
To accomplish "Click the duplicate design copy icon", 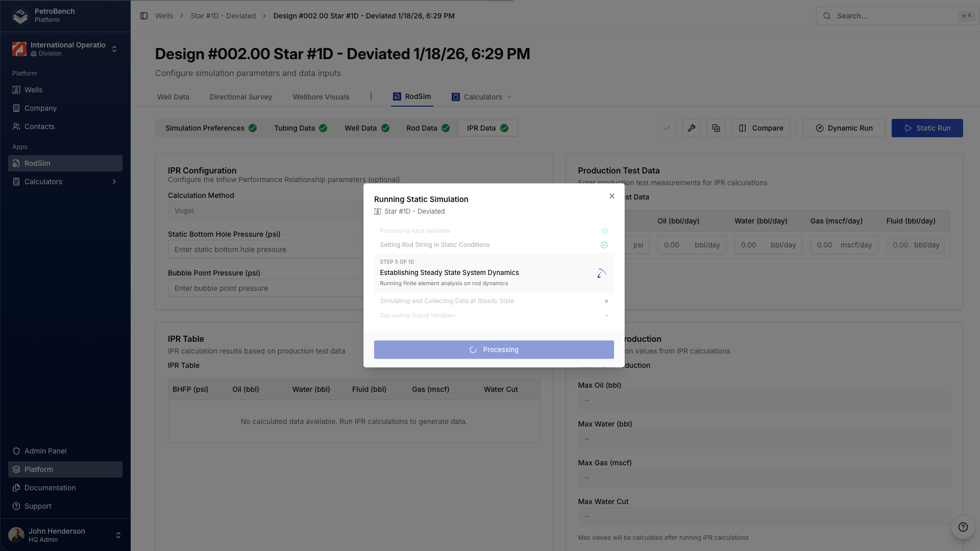I will pos(716,128).
